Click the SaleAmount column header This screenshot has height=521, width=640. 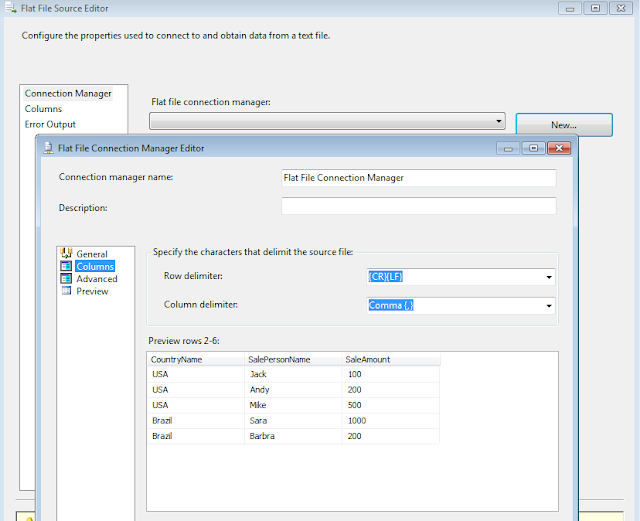coord(391,360)
